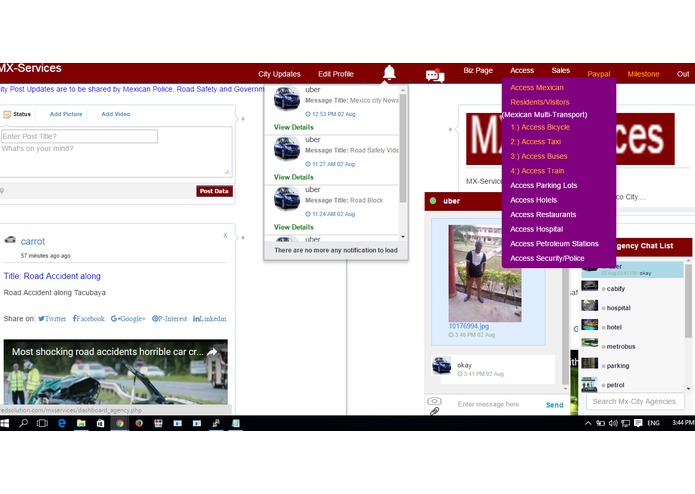Open the Windows Start button
This screenshot has width=695, height=494.
click(4, 423)
